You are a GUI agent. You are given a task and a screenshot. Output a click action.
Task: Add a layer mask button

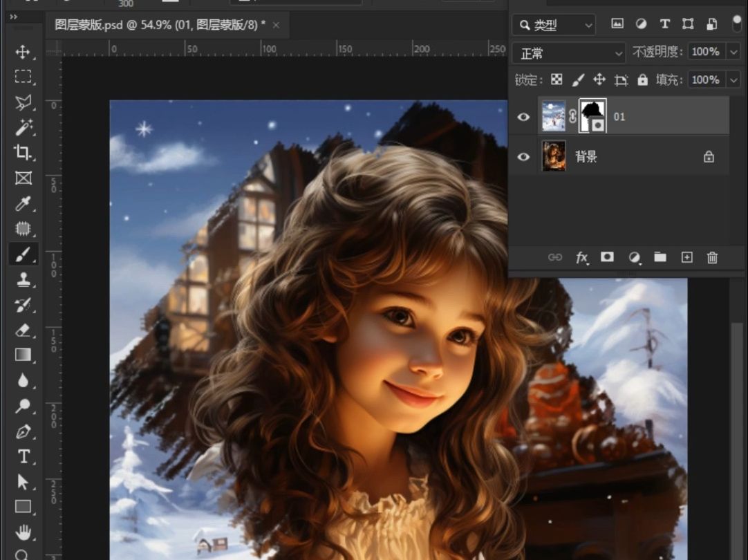pos(607,257)
